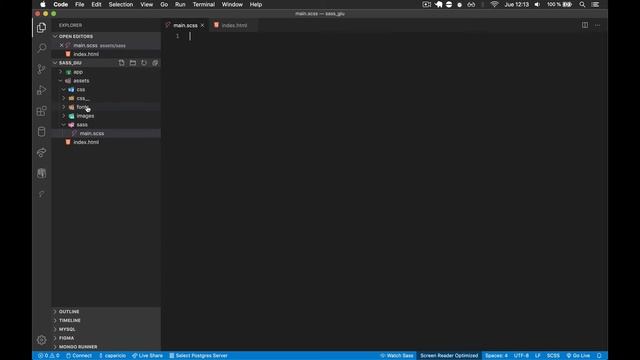Collapse the assets folder
The width and height of the screenshot is (640, 360).
81,81
